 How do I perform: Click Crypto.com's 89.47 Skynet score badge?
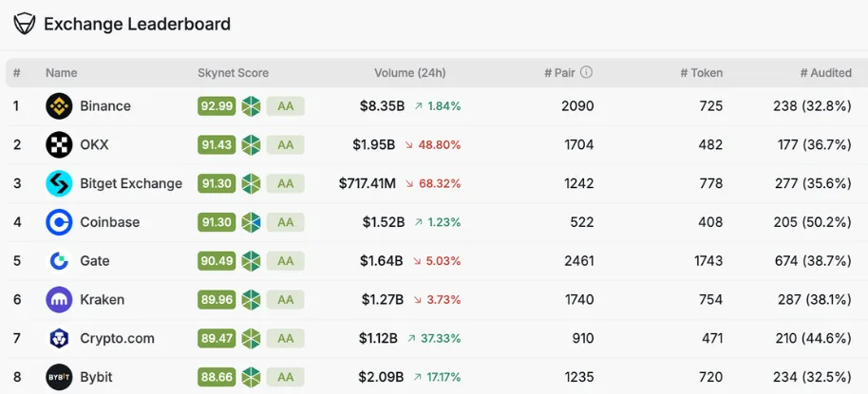click(217, 339)
